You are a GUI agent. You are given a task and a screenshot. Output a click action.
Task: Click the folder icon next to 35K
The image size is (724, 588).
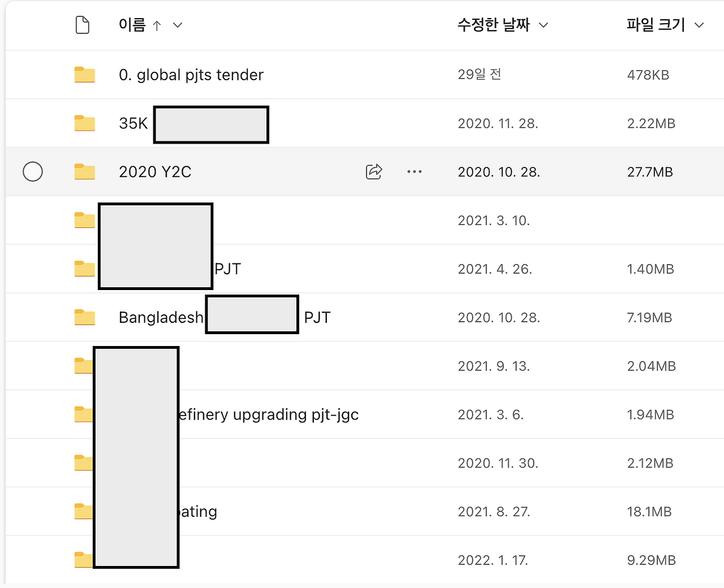coord(84,123)
